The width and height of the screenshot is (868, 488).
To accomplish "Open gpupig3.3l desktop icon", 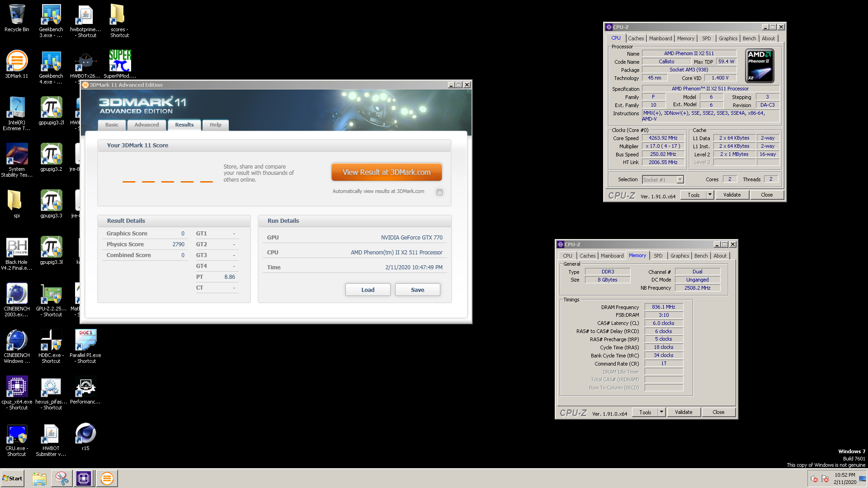I will click(51, 250).
